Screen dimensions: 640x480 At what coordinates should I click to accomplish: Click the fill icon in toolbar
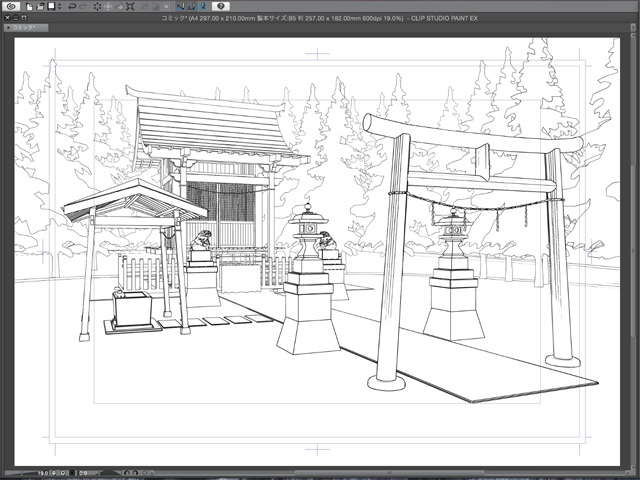pos(119,7)
